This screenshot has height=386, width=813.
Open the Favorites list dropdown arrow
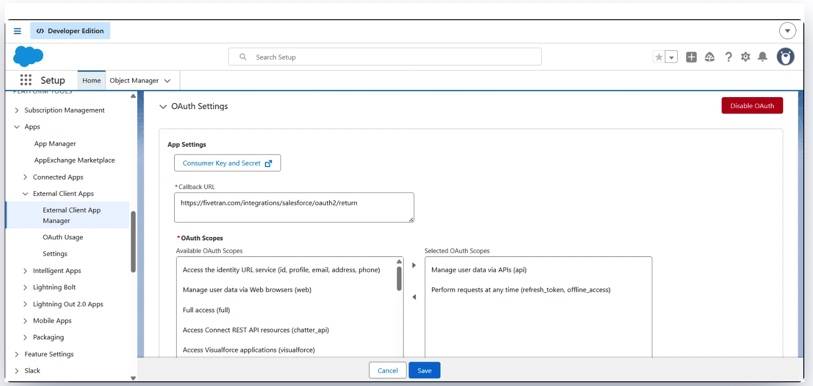click(x=671, y=57)
